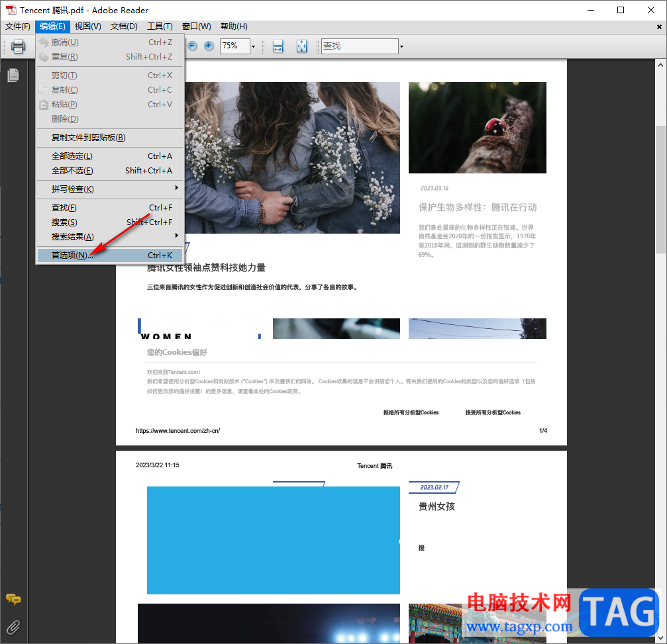Click the 撤消(U) menu entry
The image size is (667, 644).
110,42
